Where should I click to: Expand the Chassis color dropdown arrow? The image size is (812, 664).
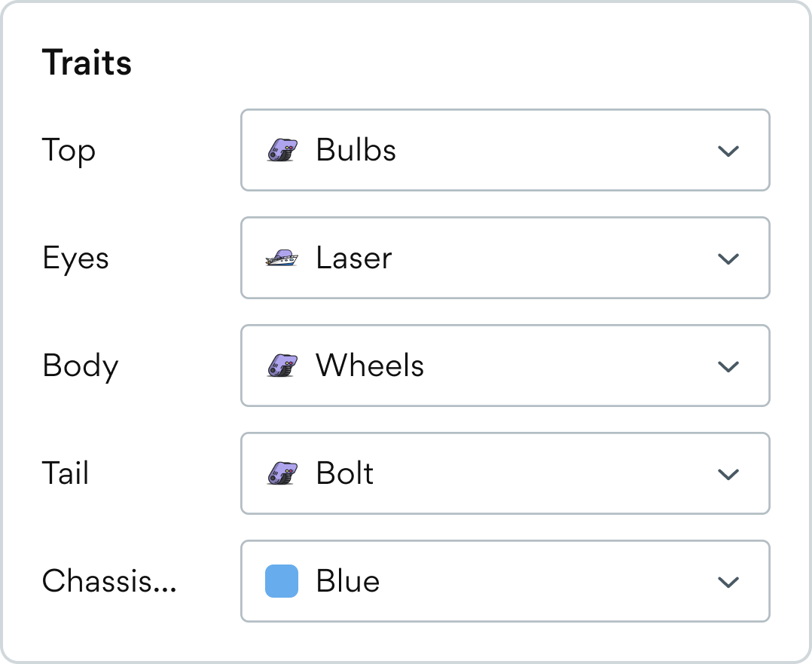click(x=728, y=582)
